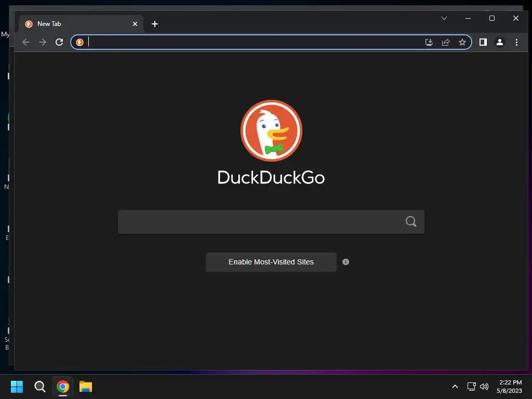
Task: Click the volume speaker tray icon
Action: tap(484, 387)
